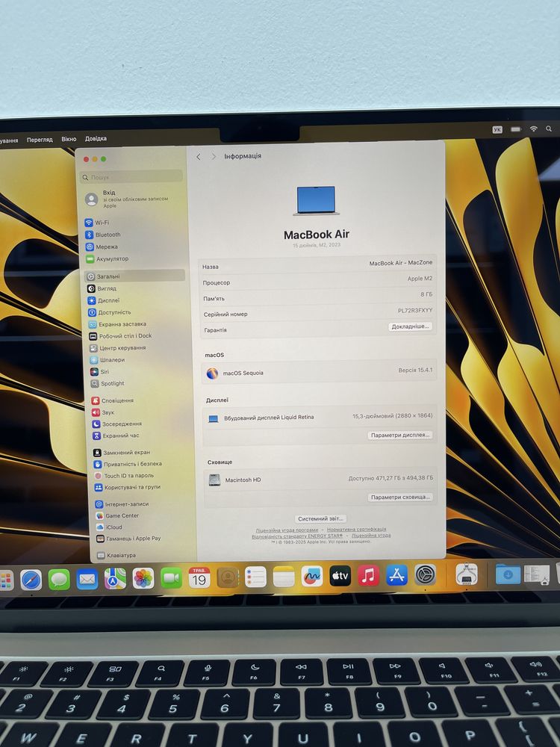
Task: Open Приватність і безпека settings
Action: click(x=128, y=464)
